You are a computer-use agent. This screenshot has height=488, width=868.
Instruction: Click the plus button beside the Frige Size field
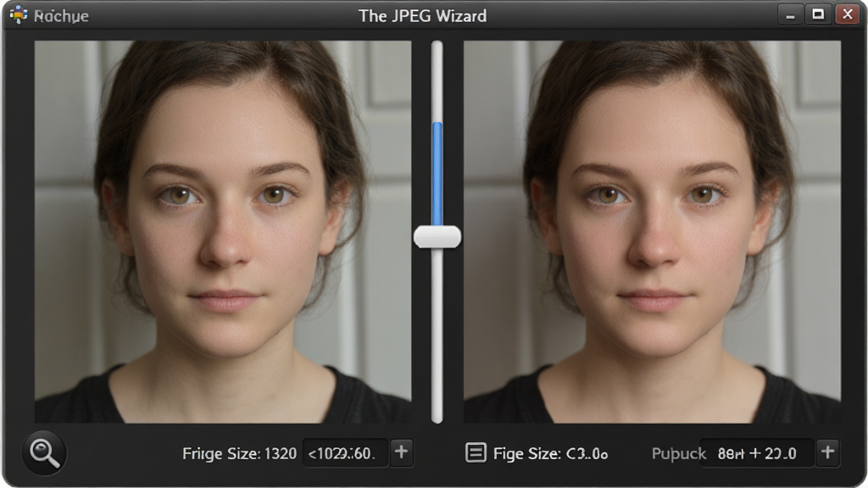(x=401, y=452)
